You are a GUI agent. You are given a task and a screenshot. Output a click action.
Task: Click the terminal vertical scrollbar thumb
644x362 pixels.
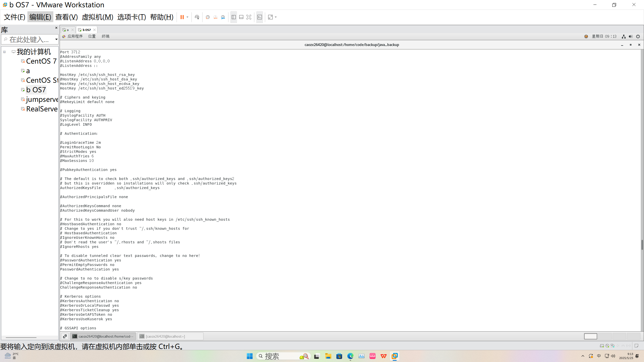click(642, 245)
